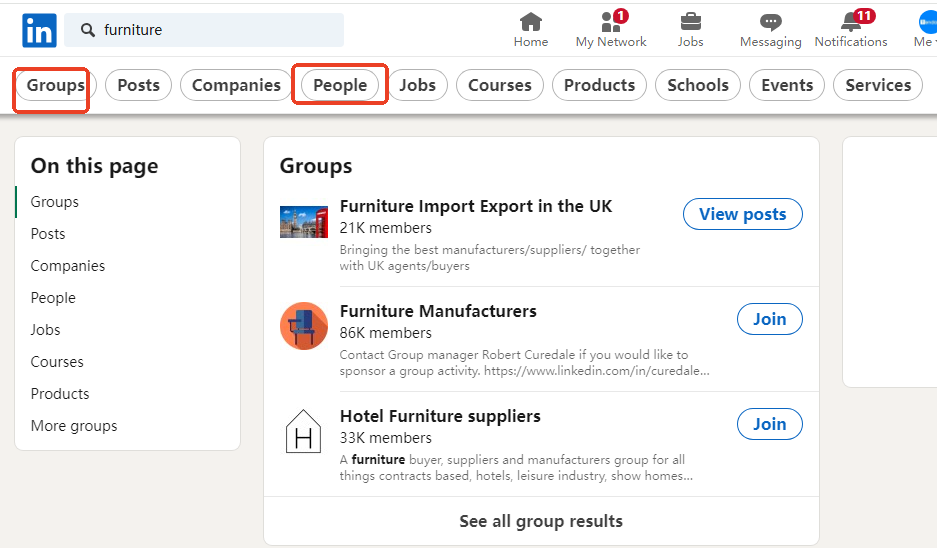The height and width of the screenshot is (548, 937).
Task: Click the LinkedIn logo icon
Action: (39, 30)
